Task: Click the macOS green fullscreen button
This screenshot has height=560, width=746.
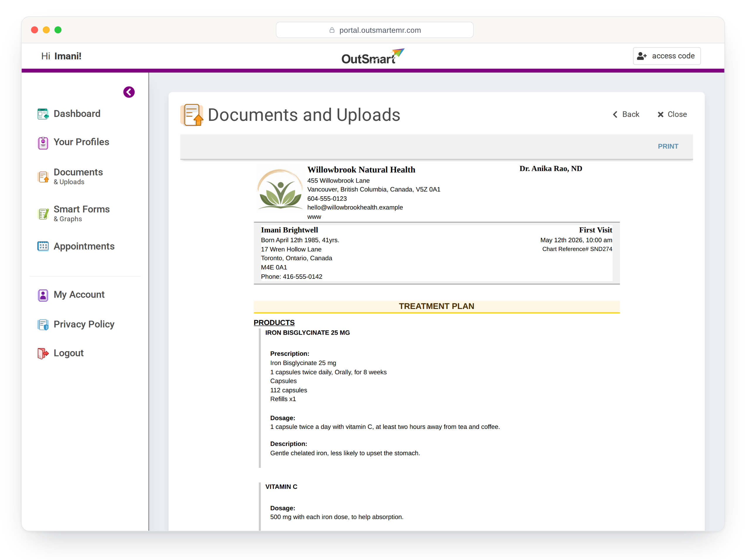Action: [x=58, y=30]
